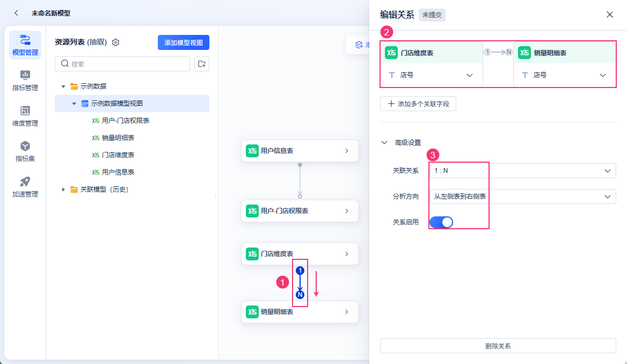Screen dimensions: 627x364
Task: Open the 关联关系 1:N dropdown
Action: 522,171
